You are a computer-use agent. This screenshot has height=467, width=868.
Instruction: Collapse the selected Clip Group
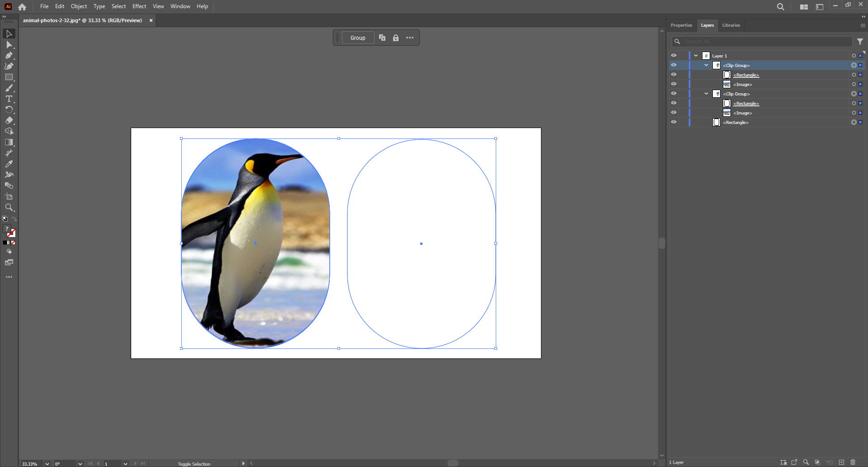coord(705,65)
